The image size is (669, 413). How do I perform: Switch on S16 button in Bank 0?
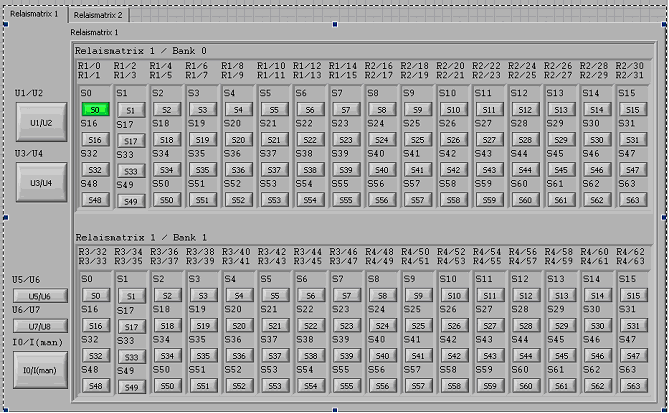coord(95,140)
